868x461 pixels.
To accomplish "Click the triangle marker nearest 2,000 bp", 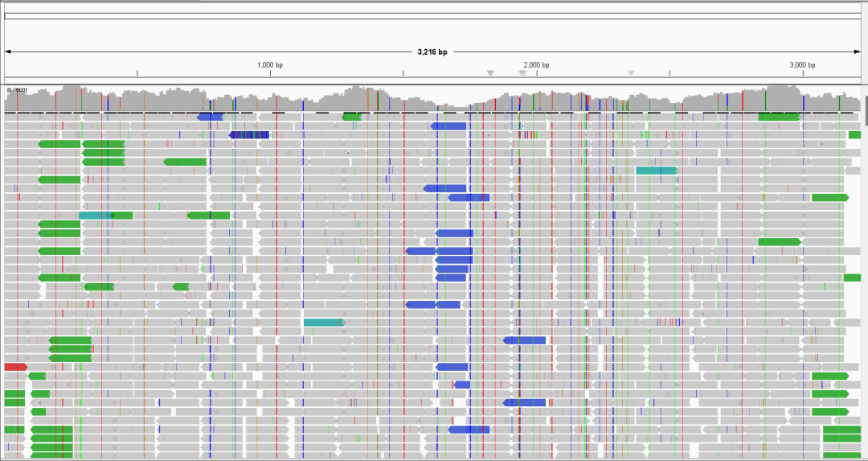I will pyautogui.click(x=522, y=73).
